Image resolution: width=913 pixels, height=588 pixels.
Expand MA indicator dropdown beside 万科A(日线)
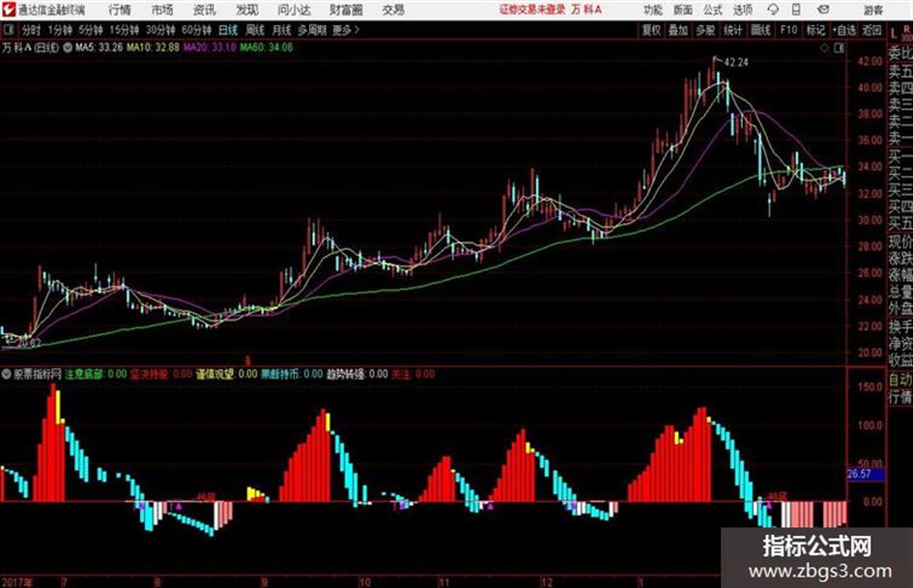tap(68, 47)
